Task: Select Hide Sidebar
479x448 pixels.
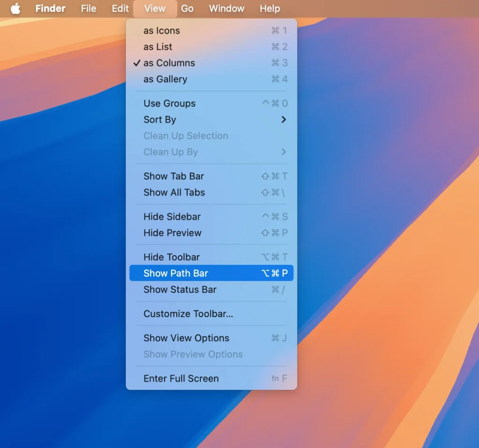Action: (211, 217)
